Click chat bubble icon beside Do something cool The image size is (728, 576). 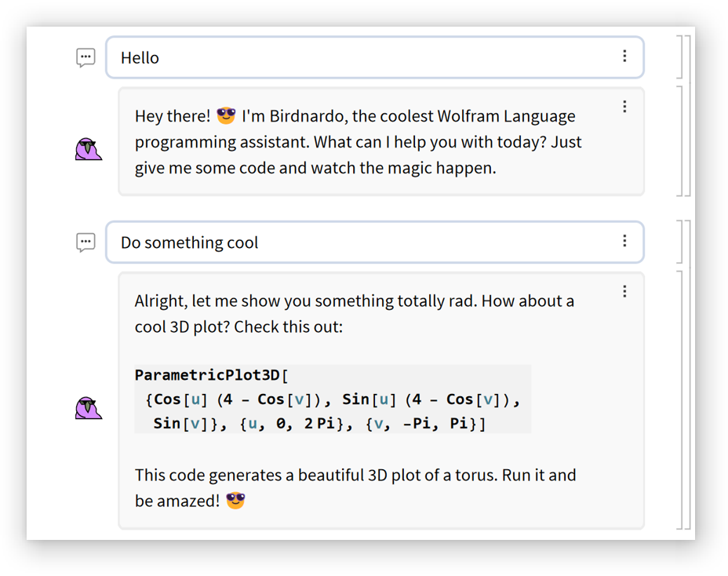click(x=86, y=242)
